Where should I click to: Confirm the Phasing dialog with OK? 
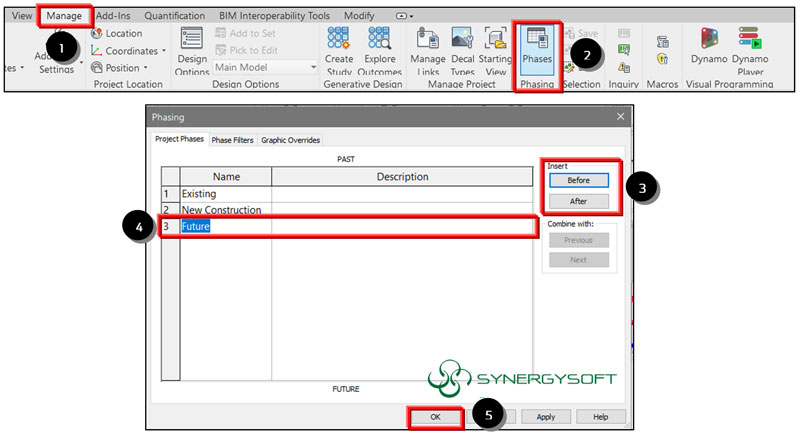tap(435, 417)
